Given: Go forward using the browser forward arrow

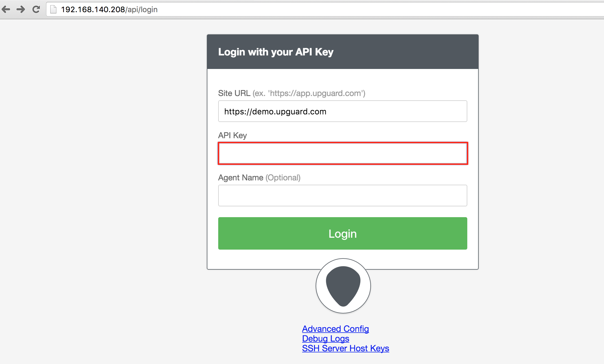Looking at the screenshot, I should (x=21, y=9).
